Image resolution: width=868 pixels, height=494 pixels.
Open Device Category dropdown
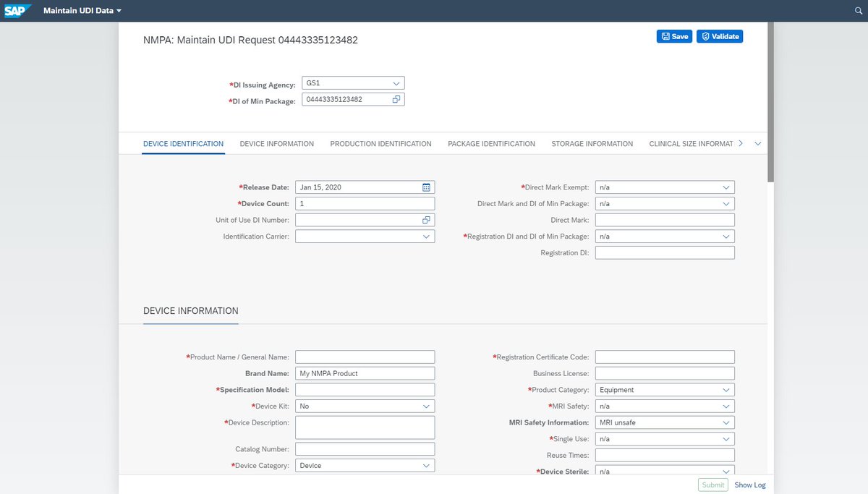pyautogui.click(x=427, y=466)
